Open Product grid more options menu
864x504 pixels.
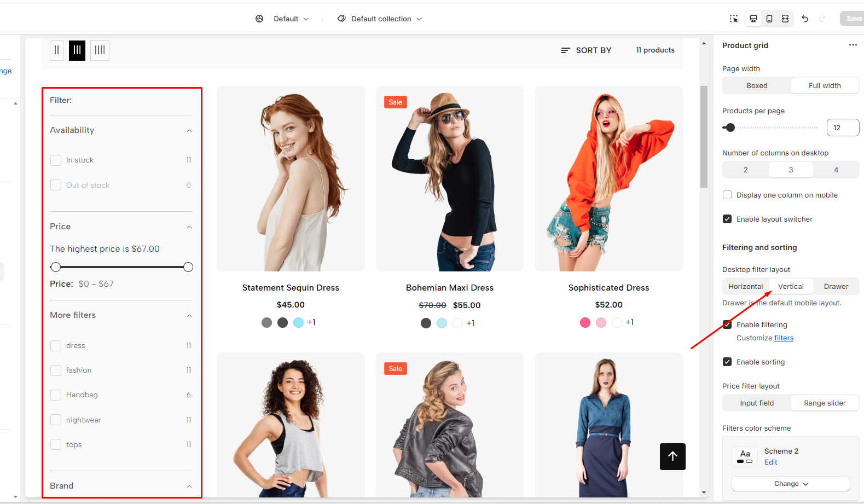click(853, 45)
